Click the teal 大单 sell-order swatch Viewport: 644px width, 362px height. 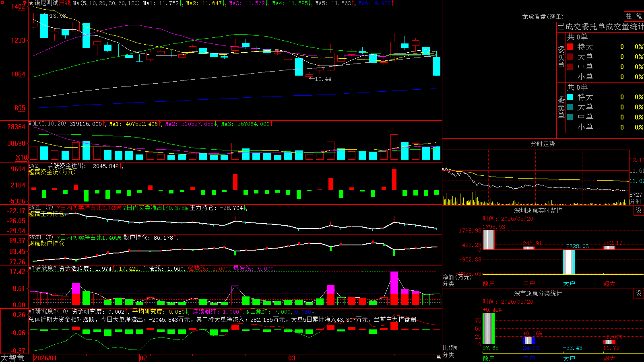(570, 107)
